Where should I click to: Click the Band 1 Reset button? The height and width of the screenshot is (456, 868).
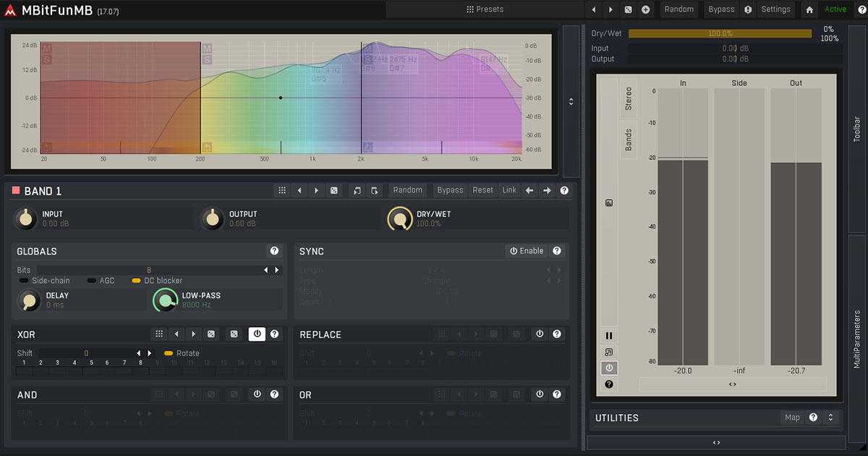tap(482, 190)
